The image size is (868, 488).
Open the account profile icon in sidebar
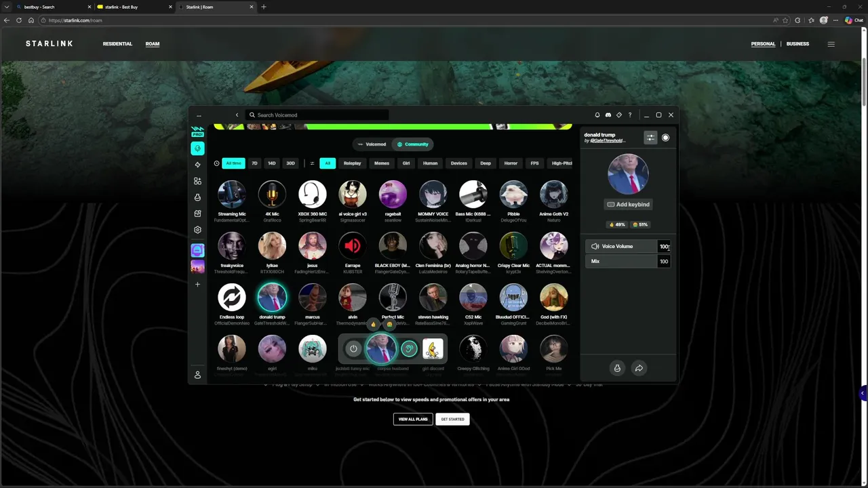pos(197,375)
